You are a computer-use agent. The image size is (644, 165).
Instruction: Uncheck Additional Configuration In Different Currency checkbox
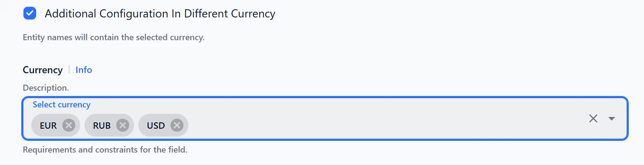tap(30, 14)
